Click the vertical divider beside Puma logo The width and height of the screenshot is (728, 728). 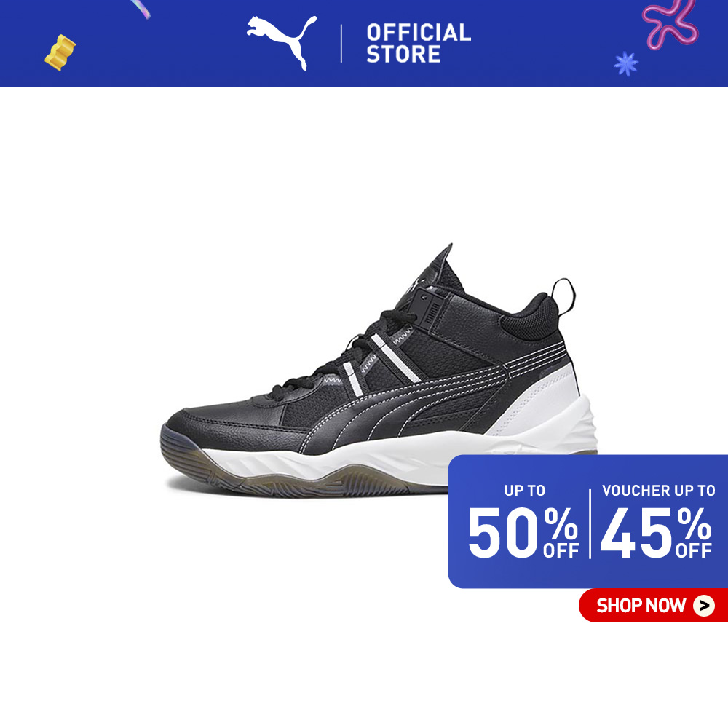(341, 44)
